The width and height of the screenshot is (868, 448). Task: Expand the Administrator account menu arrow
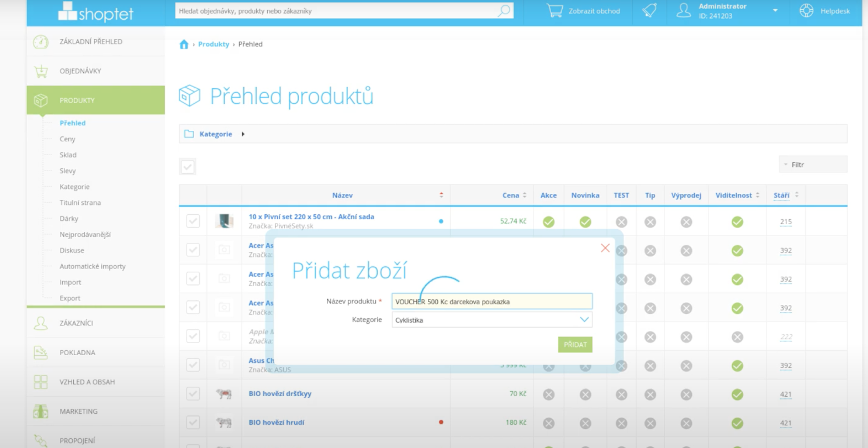coord(775,11)
